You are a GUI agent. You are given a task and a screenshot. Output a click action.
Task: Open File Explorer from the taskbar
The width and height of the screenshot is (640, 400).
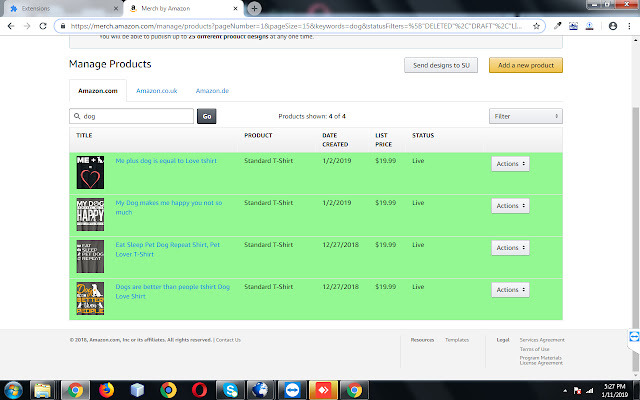(42, 390)
